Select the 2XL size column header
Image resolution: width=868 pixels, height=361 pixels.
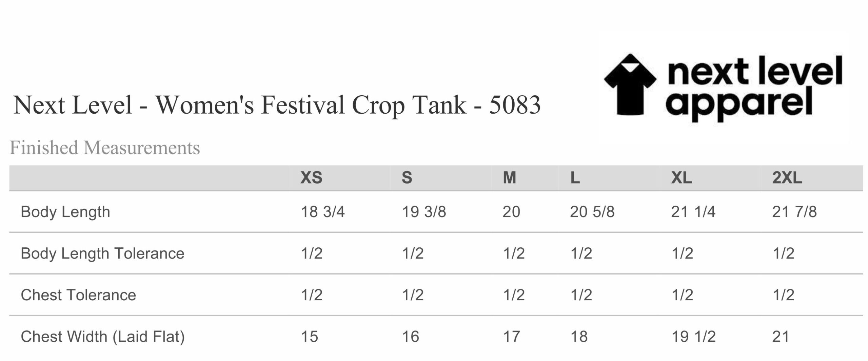pyautogui.click(x=787, y=178)
